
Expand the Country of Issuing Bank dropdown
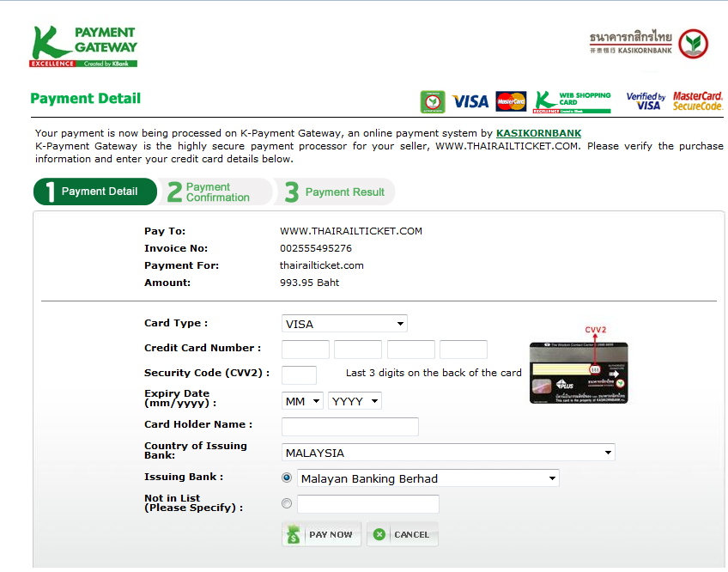[x=448, y=452]
